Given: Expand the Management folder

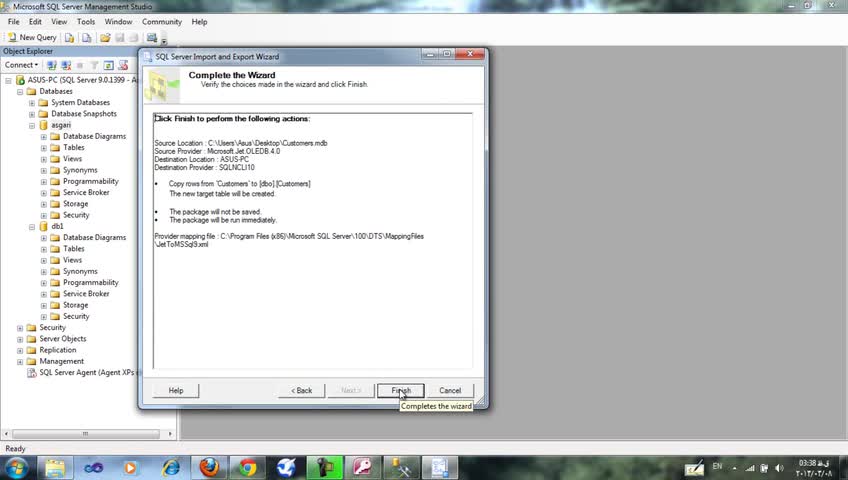Looking at the screenshot, I should 20,362.
